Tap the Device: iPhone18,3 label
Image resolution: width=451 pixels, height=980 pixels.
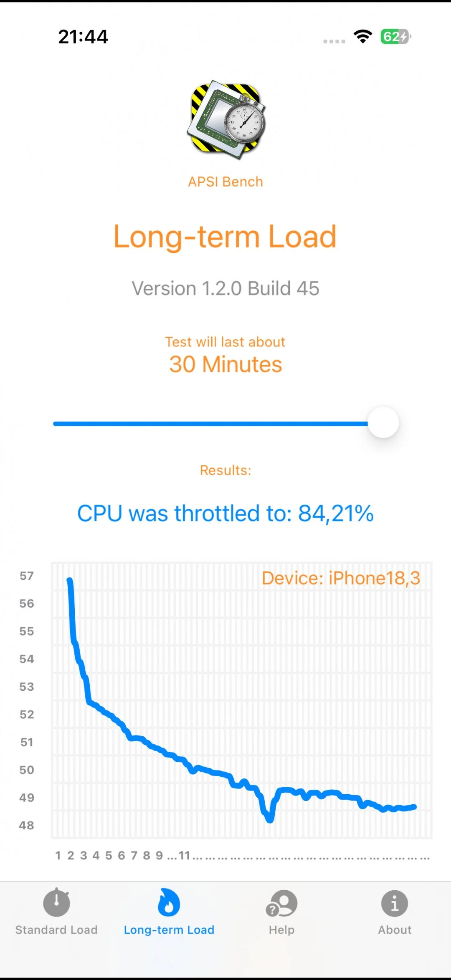tap(341, 578)
